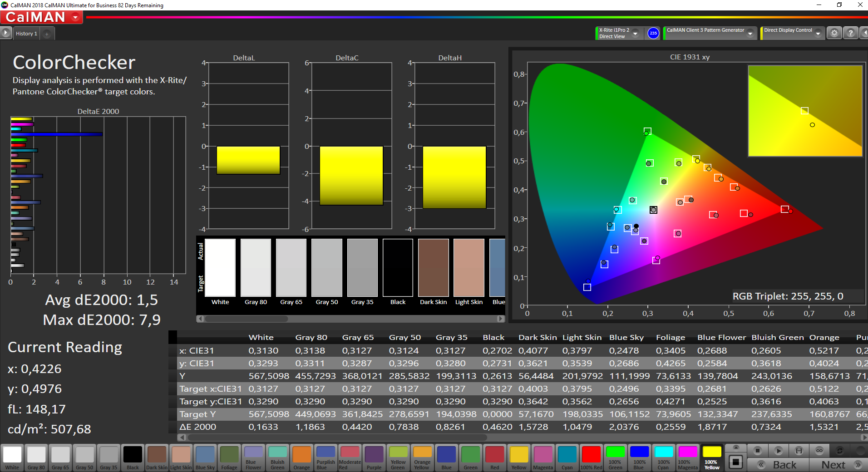Add a new history tab with plus
The height and width of the screenshot is (472, 868).
(x=47, y=34)
